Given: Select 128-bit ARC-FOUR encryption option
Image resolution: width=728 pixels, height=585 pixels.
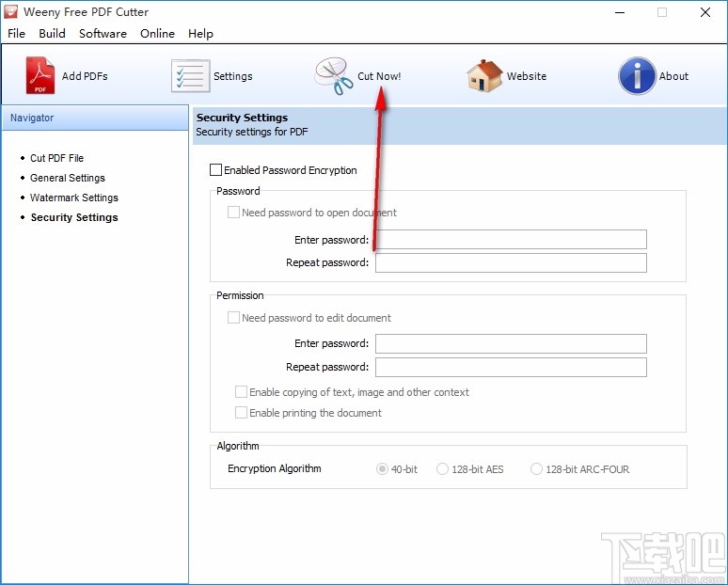Looking at the screenshot, I should click(x=536, y=469).
